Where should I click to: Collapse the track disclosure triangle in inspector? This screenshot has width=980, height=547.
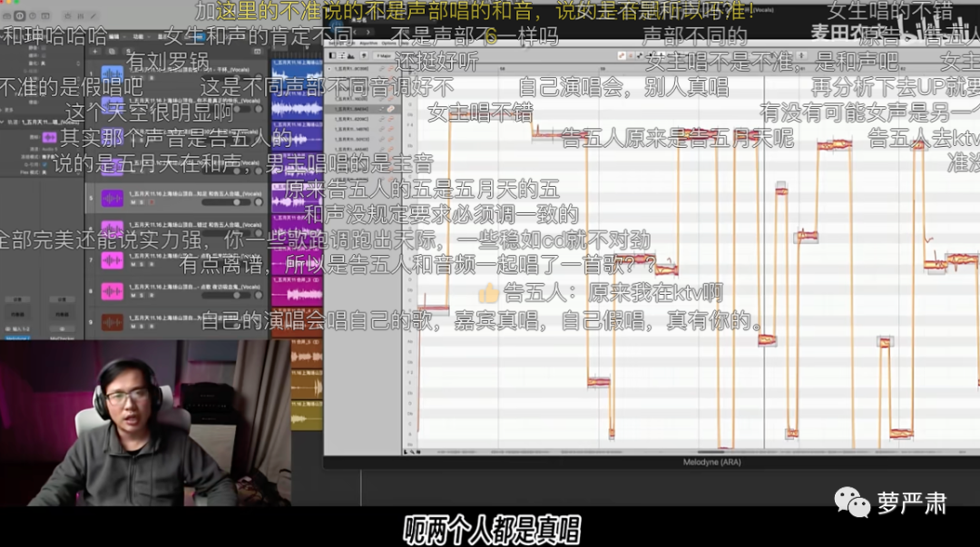click(3, 122)
